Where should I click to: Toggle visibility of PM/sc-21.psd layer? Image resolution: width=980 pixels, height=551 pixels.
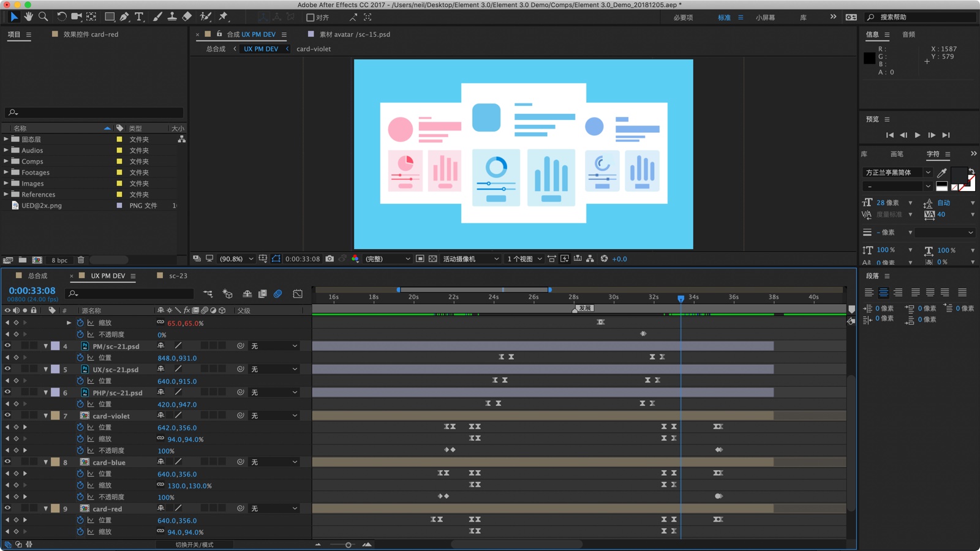click(7, 346)
